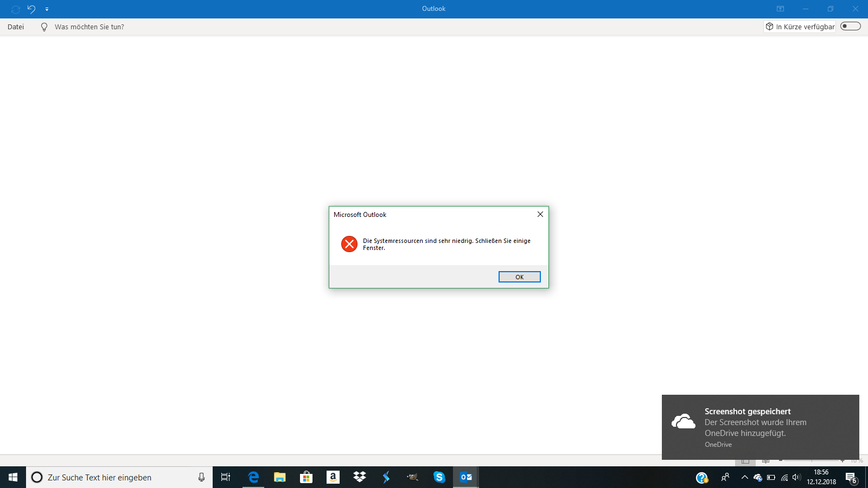Click the red error icon in the dialog

[x=349, y=244]
